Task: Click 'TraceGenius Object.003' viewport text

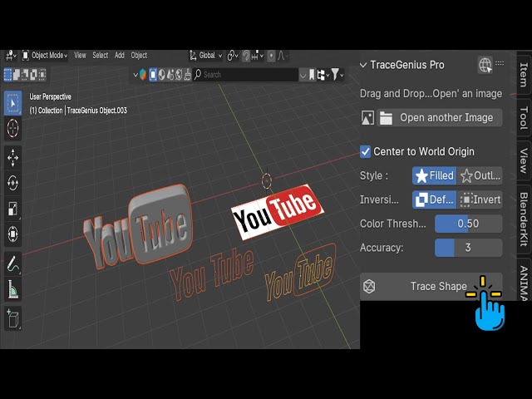Action: pos(97,111)
